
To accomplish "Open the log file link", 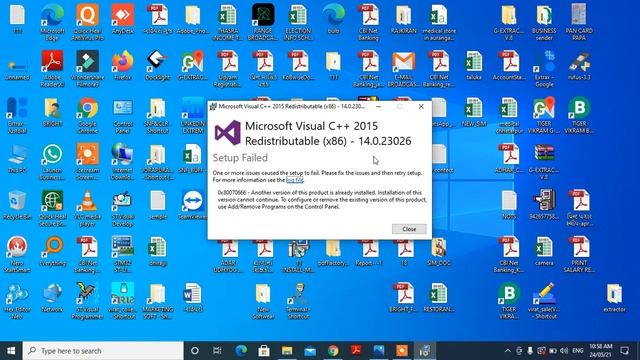I will [295, 180].
